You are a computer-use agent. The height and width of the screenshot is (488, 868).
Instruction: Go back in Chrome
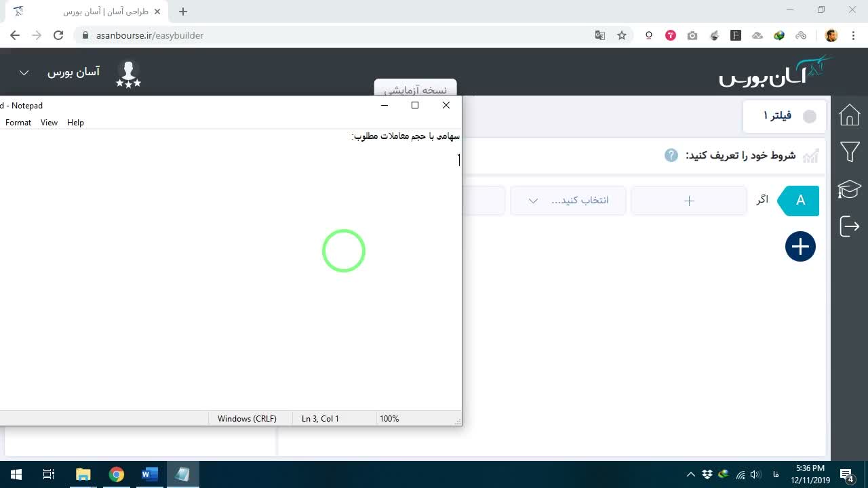tap(15, 35)
